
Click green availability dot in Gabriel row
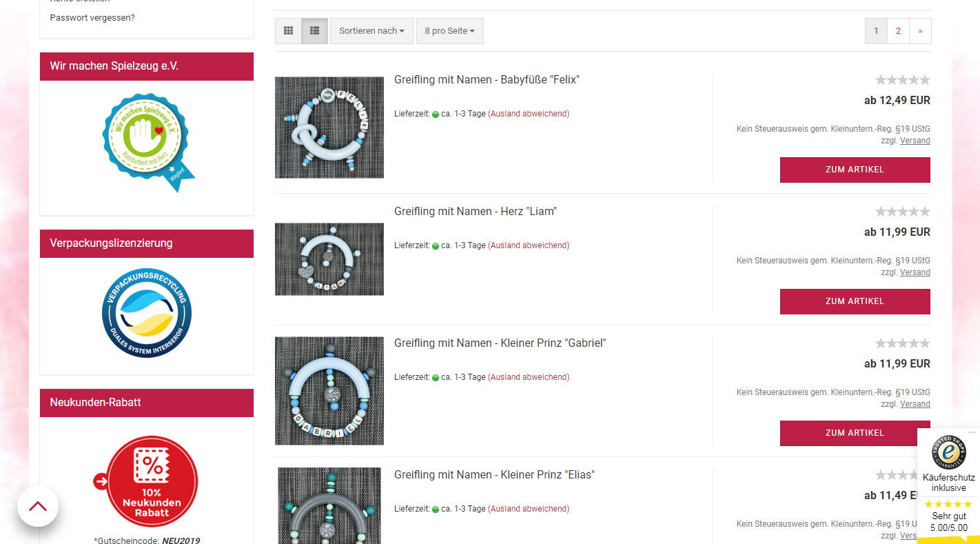[436, 378]
